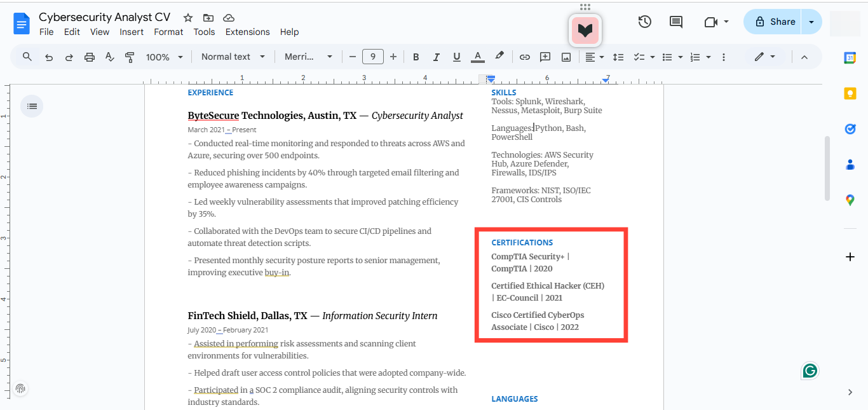Click the print icon in toolbar
868x410 pixels.
(x=89, y=57)
